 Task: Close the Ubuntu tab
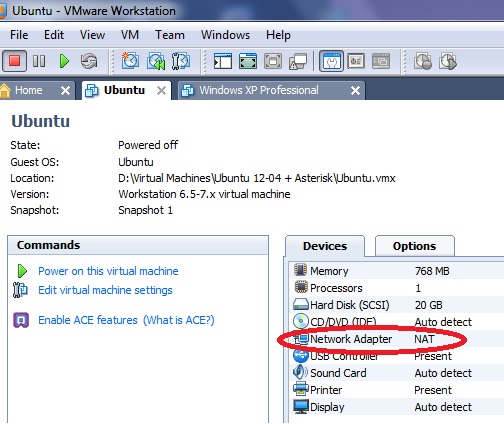161,90
